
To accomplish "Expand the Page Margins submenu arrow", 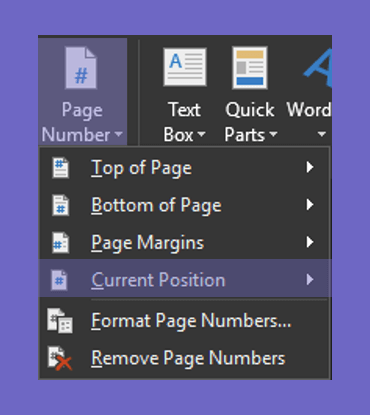I will (x=310, y=242).
